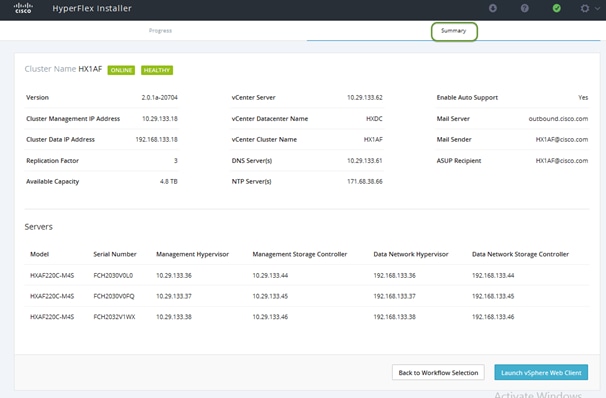Switch to the Progress tab
Viewport: 606px width, 398px height.
(160, 31)
